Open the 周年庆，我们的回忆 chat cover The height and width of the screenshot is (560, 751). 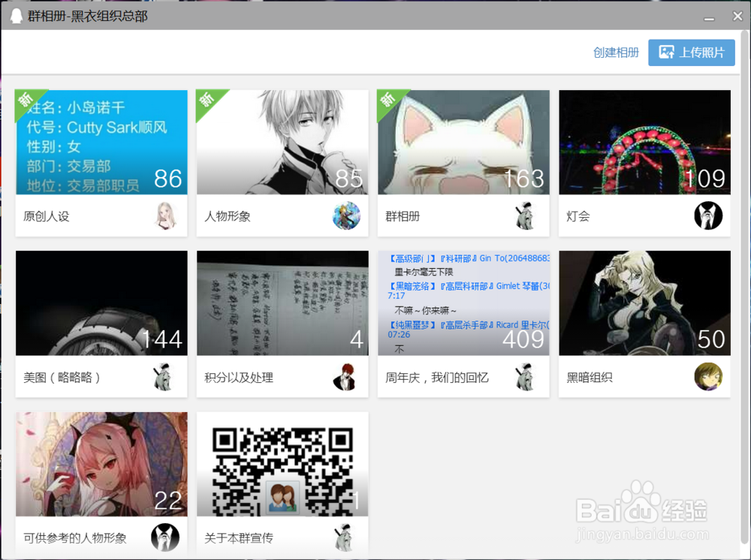tap(463, 303)
